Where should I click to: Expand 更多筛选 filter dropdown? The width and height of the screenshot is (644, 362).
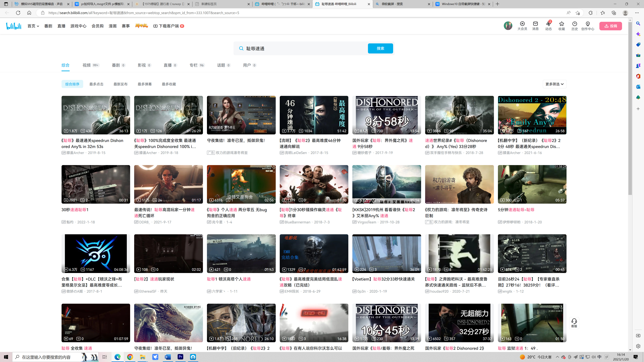[x=554, y=84]
